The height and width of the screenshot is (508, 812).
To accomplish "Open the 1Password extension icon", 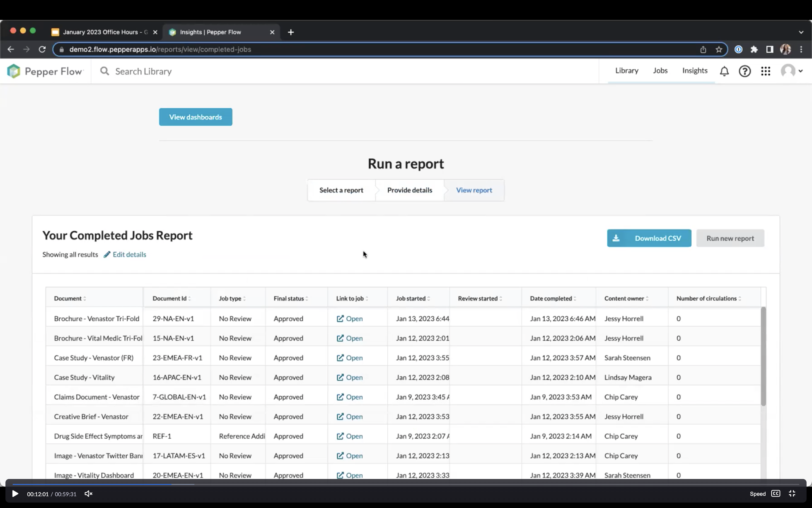I will (738, 49).
